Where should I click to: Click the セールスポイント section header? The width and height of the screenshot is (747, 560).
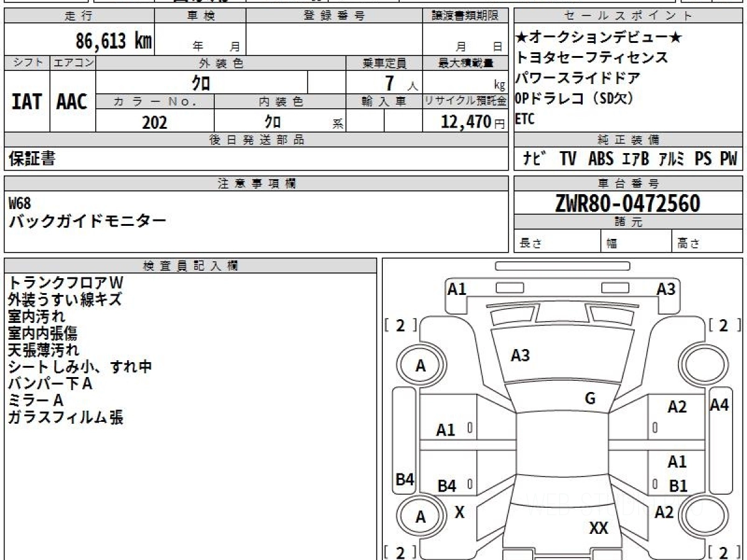point(628,16)
